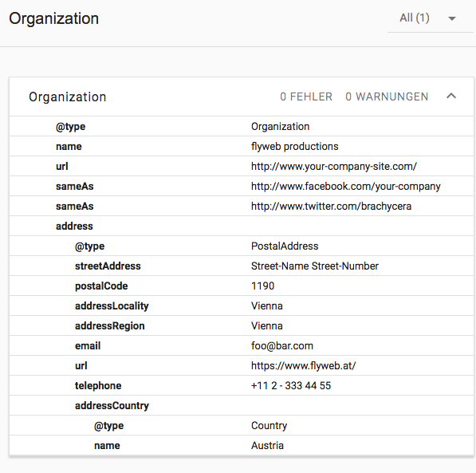476x473 pixels.
Task: Open the facebook.com/your-company sameAs link
Action: click(x=346, y=186)
